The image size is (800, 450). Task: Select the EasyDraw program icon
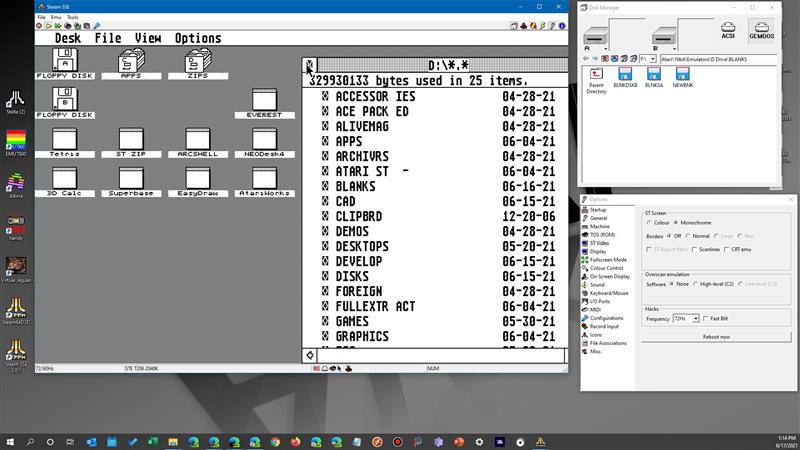pyautogui.click(x=198, y=182)
